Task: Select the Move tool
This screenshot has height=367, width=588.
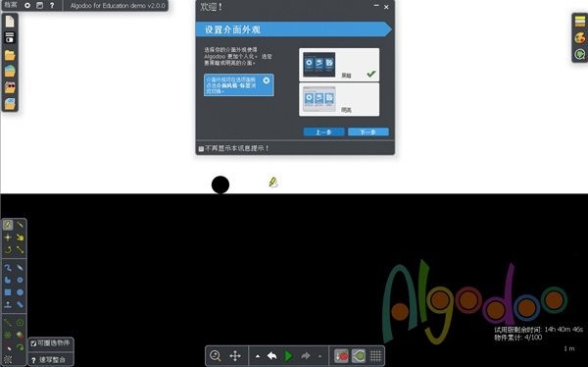Action: click(8, 237)
